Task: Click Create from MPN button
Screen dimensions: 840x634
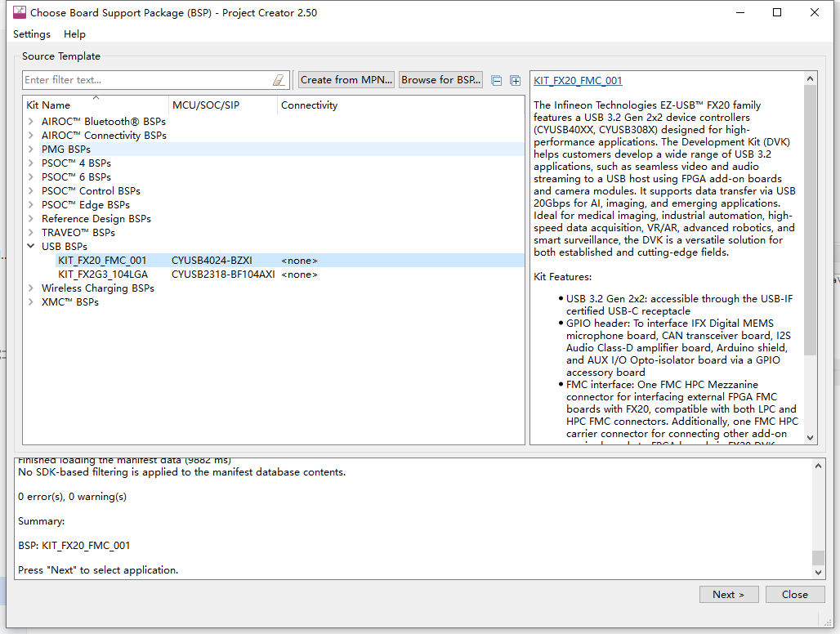Action: [x=346, y=80]
